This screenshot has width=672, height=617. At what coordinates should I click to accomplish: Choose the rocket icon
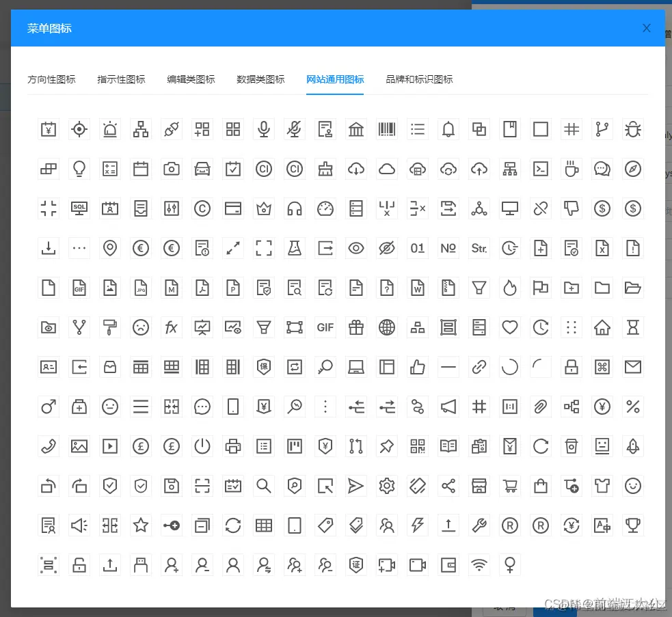coord(632,446)
